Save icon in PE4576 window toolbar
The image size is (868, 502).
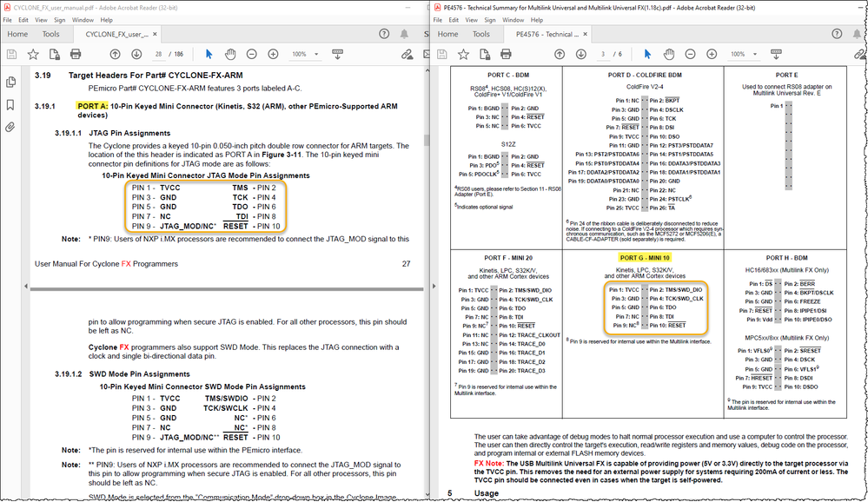point(441,54)
